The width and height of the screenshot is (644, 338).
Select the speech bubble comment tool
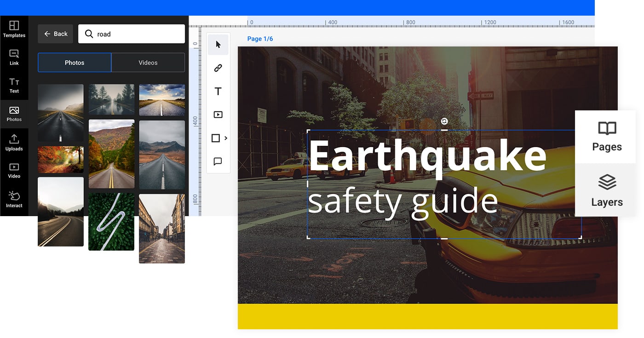pyautogui.click(x=218, y=161)
